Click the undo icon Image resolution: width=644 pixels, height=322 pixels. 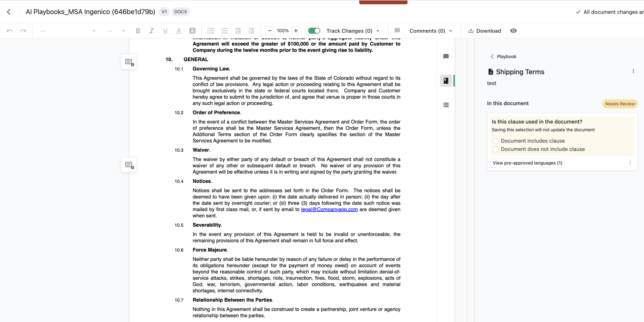pos(10,31)
